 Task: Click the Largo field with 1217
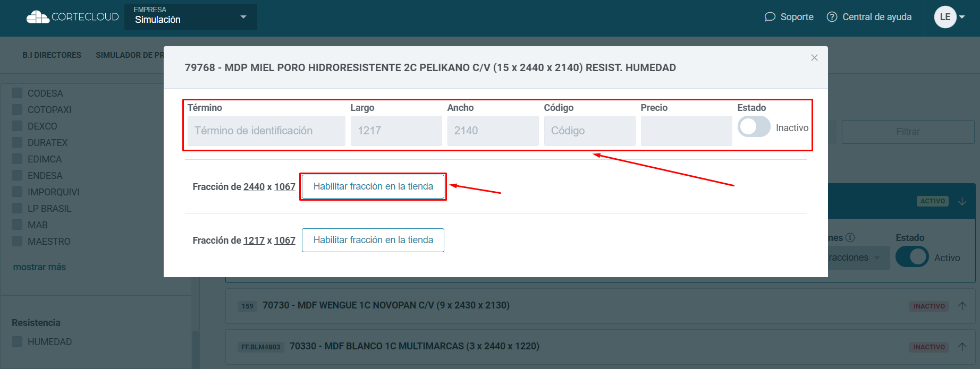click(396, 131)
